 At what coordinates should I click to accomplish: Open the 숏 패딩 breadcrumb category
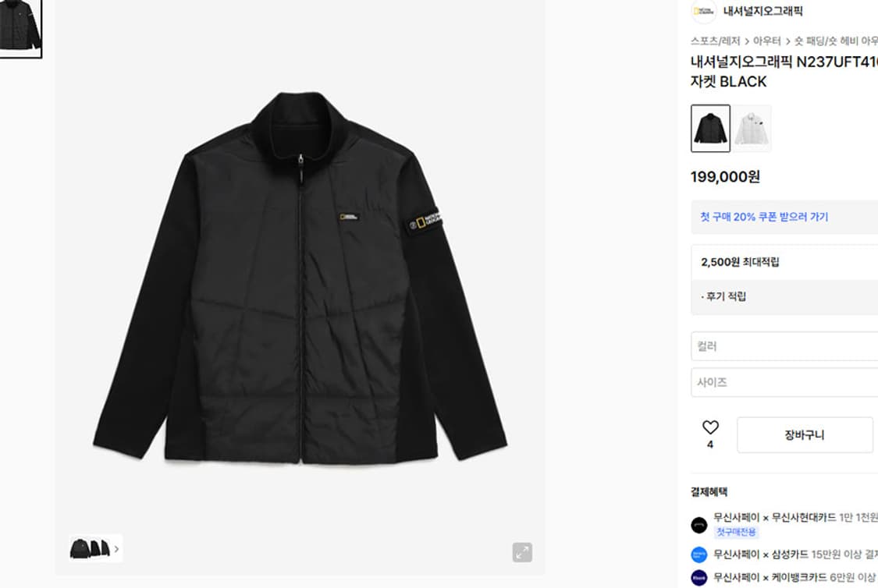click(836, 41)
